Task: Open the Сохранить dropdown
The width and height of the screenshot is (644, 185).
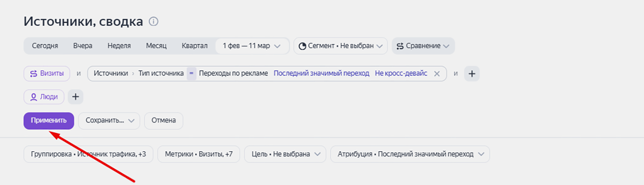Action: 109,121
